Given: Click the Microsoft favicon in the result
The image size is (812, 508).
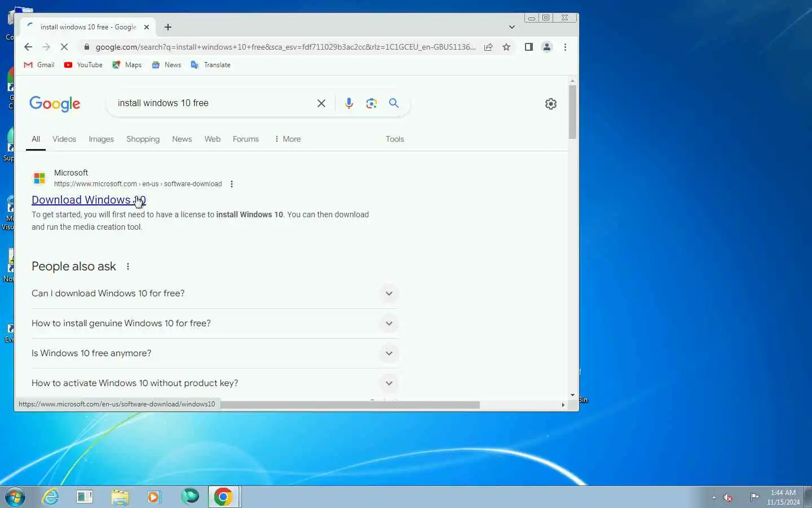Looking at the screenshot, I should tap(39, 178).
